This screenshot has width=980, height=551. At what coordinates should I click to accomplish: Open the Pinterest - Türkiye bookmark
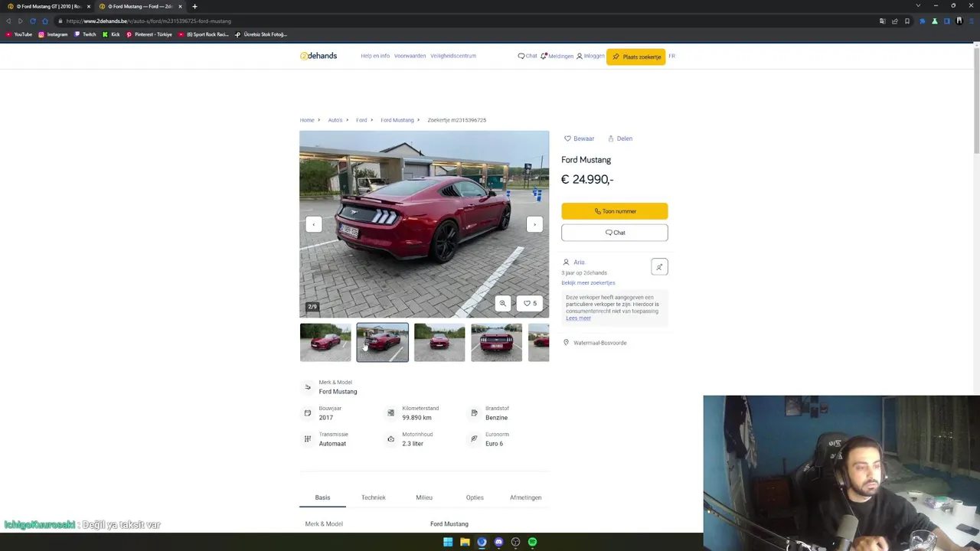149,34
